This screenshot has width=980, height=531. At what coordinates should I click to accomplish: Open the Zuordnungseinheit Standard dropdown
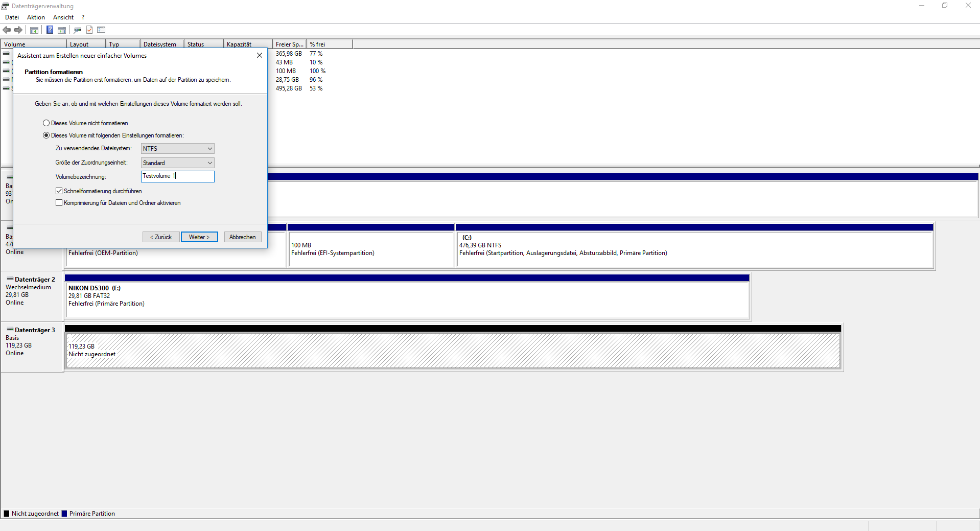click(x=177, y=163)
